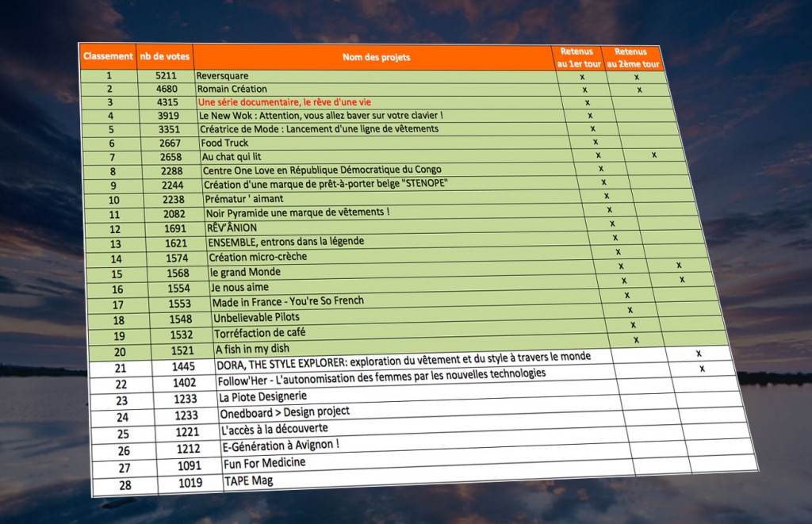Select the red 'Une série documentaire' project text
Image resolution: width=812 pixels, height=524 pixels.
[285, 102]
